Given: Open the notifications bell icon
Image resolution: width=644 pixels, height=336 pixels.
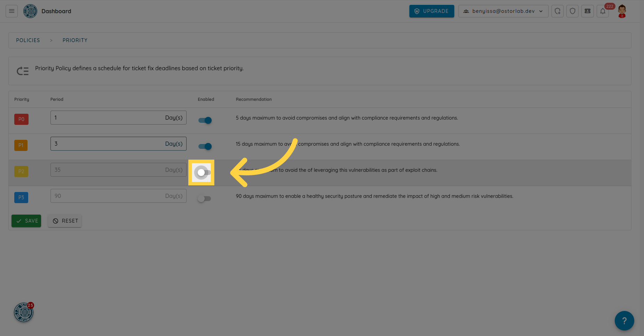Looking at the screenshot, I should coord(603,11).
